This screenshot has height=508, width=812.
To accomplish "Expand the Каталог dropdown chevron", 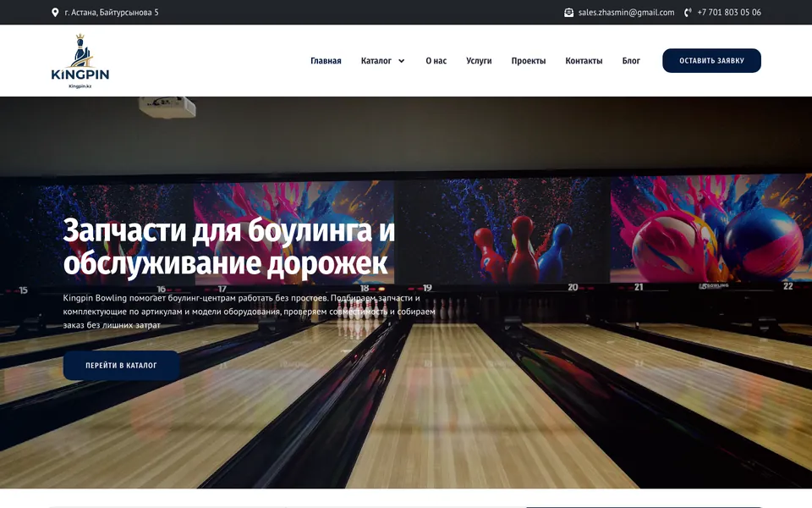I will click(x=401, y=61).
